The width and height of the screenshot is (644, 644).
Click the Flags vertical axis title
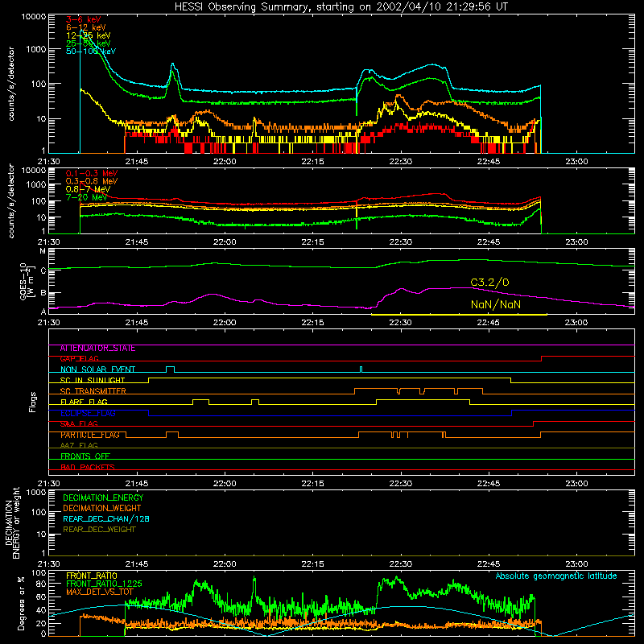pos(33,402)
